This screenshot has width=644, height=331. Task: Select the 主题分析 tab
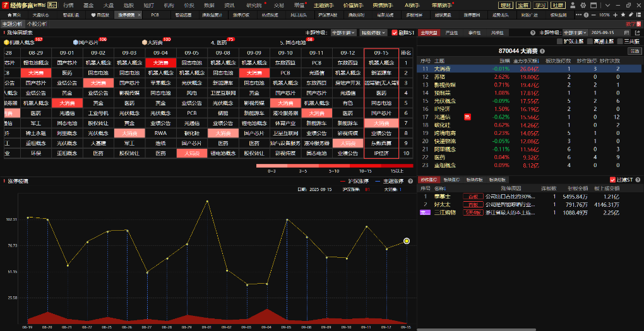(13, 24)
